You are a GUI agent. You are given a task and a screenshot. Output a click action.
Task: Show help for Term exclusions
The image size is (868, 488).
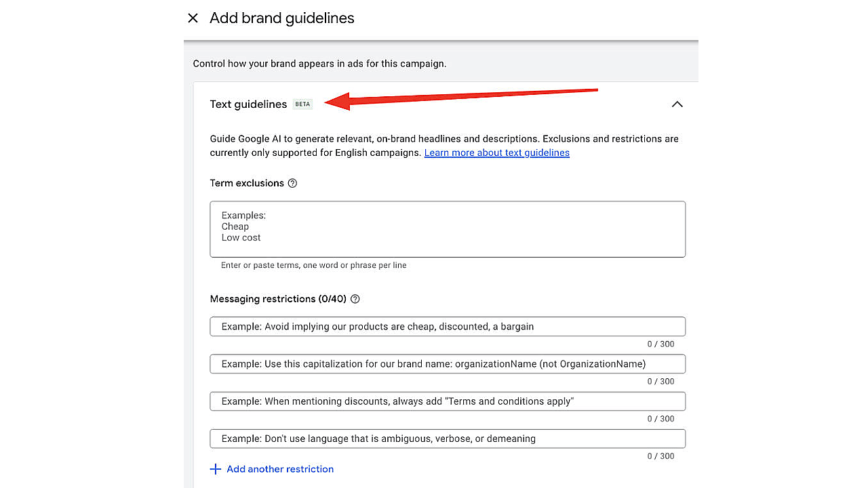click(x=292, y=184)
